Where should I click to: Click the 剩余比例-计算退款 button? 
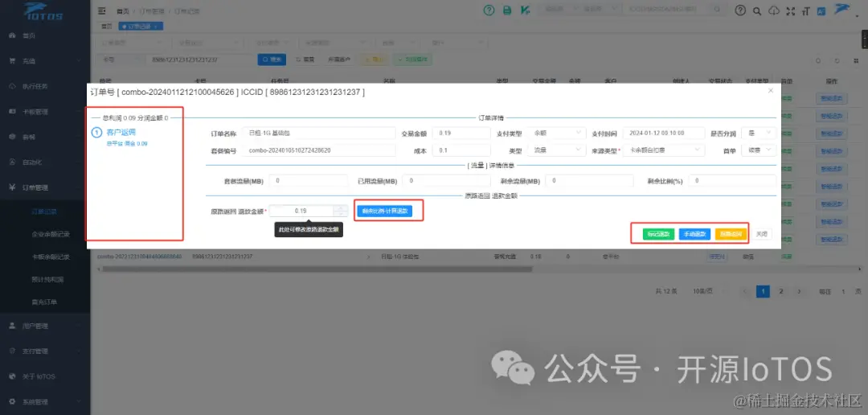(385, 211)
